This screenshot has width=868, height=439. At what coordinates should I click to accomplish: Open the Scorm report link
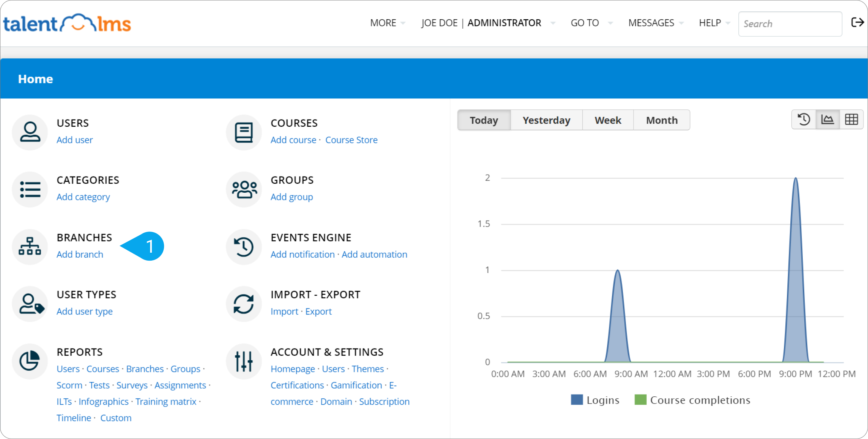(69, 385)
